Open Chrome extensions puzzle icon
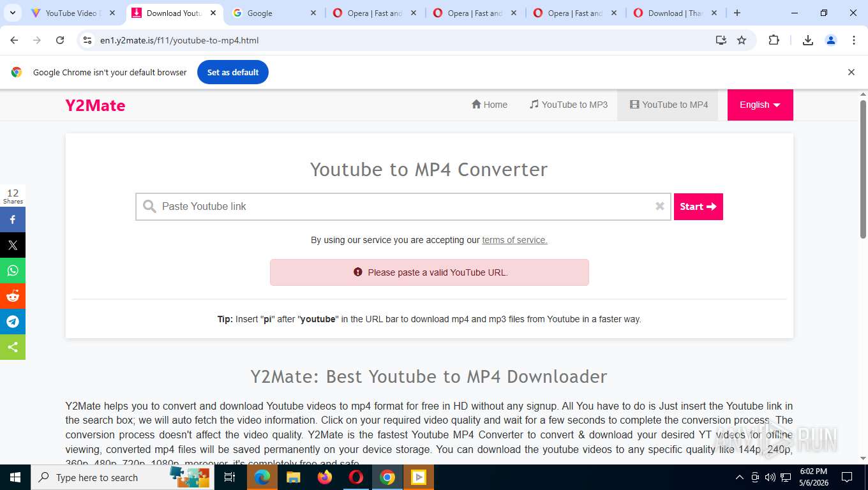Viewport: 868px width, 490px height. (x=774, y=40)
